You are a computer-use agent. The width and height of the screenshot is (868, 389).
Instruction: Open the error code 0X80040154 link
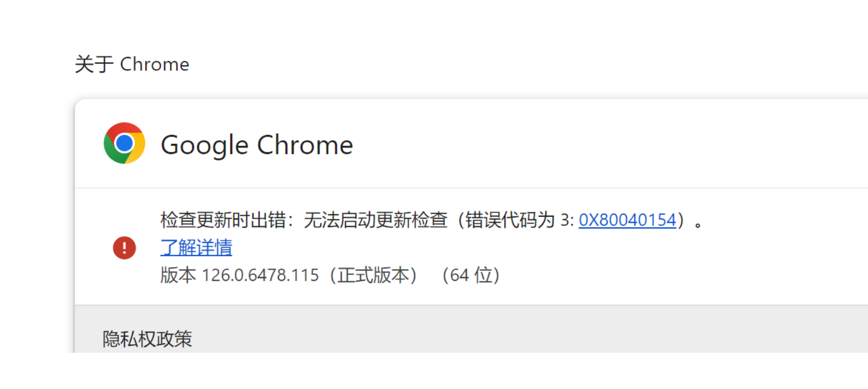[x=627, y=220]
